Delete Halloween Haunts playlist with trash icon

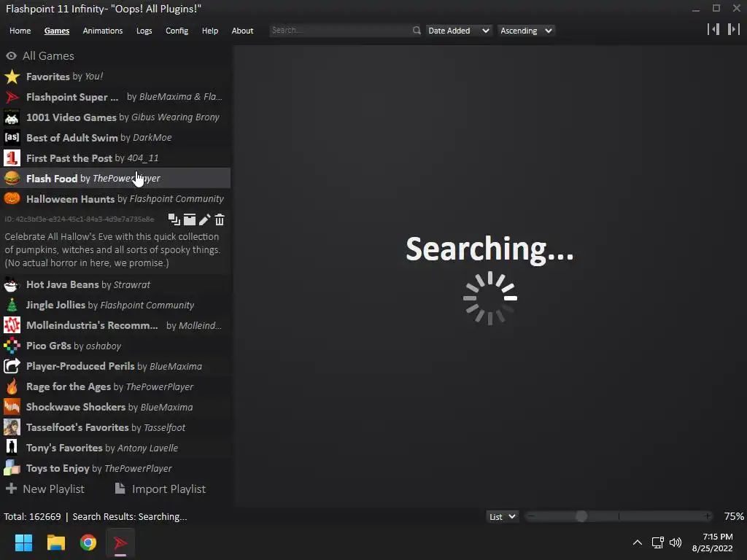219,219
